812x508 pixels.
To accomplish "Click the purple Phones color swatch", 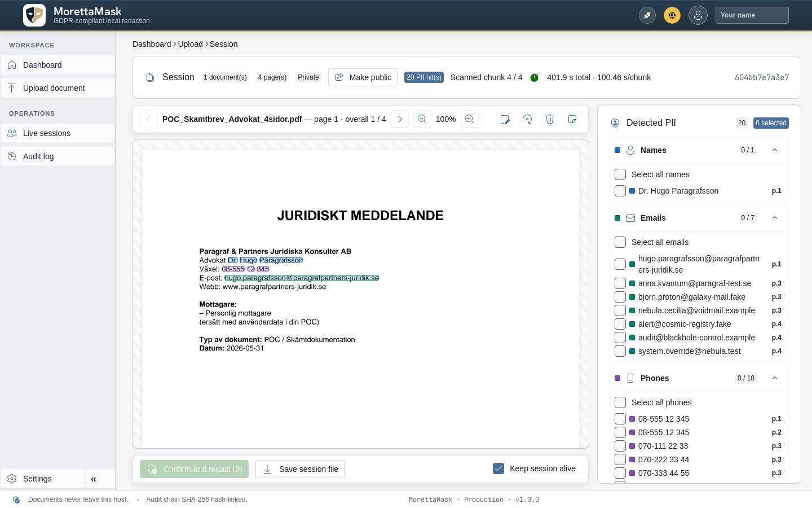I will tap(617, 378).
